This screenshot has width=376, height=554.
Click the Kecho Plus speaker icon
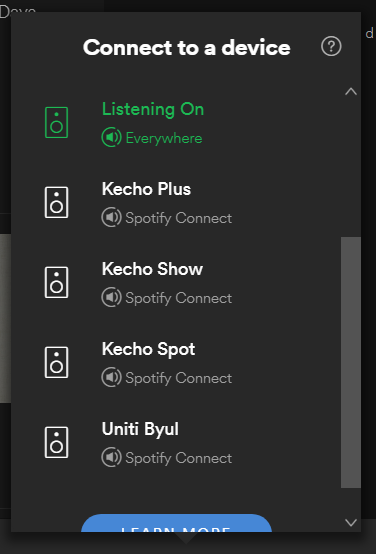[x=57, y=202]
